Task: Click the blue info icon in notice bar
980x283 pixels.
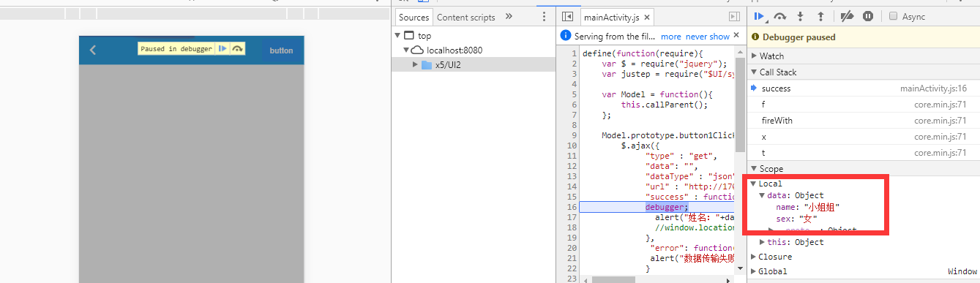Action: [565, 36]
